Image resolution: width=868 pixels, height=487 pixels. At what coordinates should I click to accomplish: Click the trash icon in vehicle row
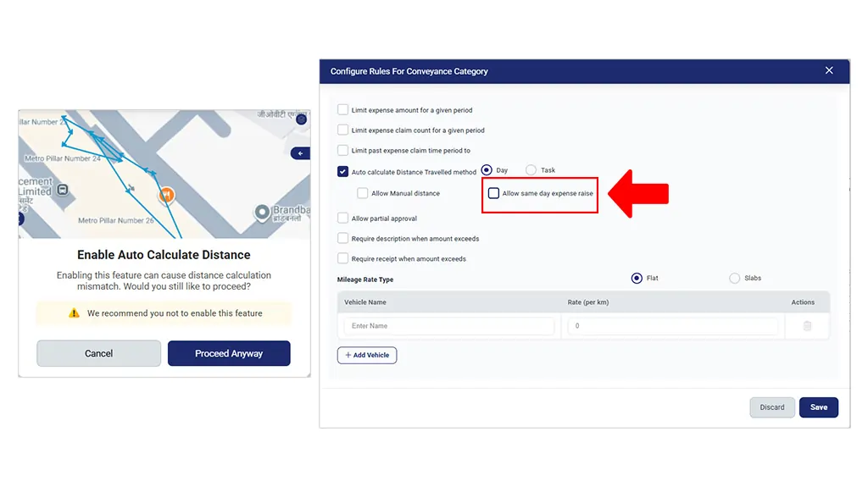point(807,326)
